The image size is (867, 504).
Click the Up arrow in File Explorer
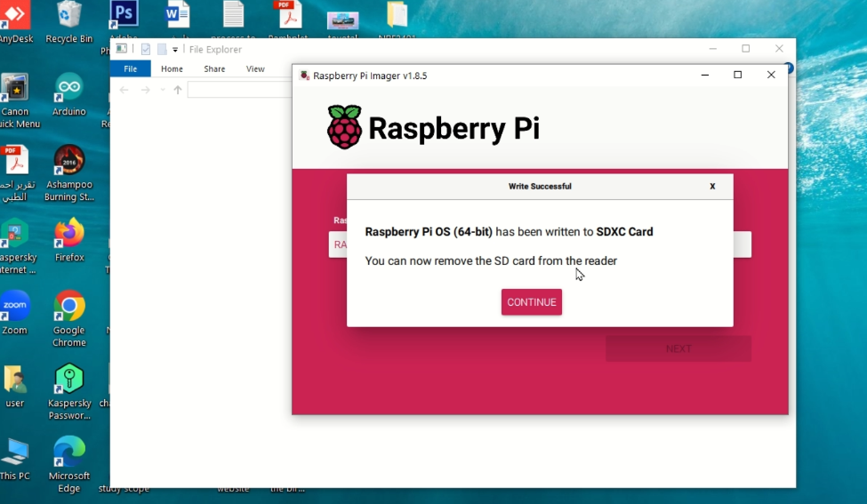178,90
